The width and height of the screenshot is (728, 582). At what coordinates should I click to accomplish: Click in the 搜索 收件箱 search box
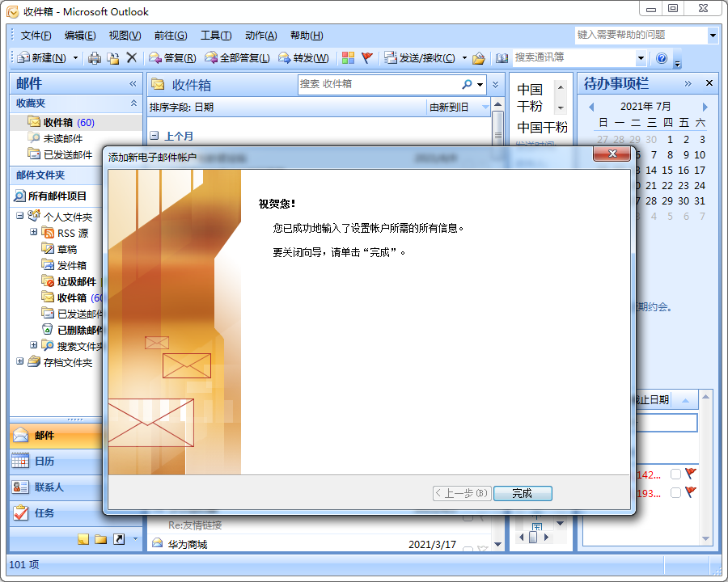[379, 84]
